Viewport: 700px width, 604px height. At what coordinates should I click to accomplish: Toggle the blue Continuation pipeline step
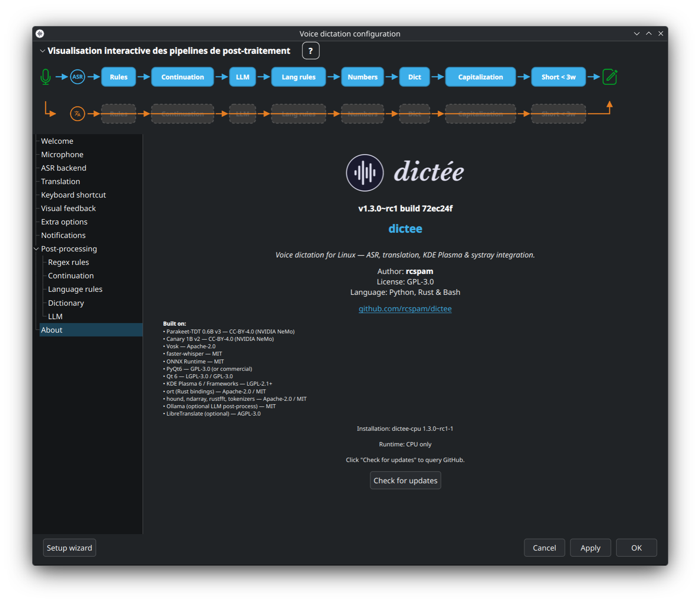tap(182, 77)
